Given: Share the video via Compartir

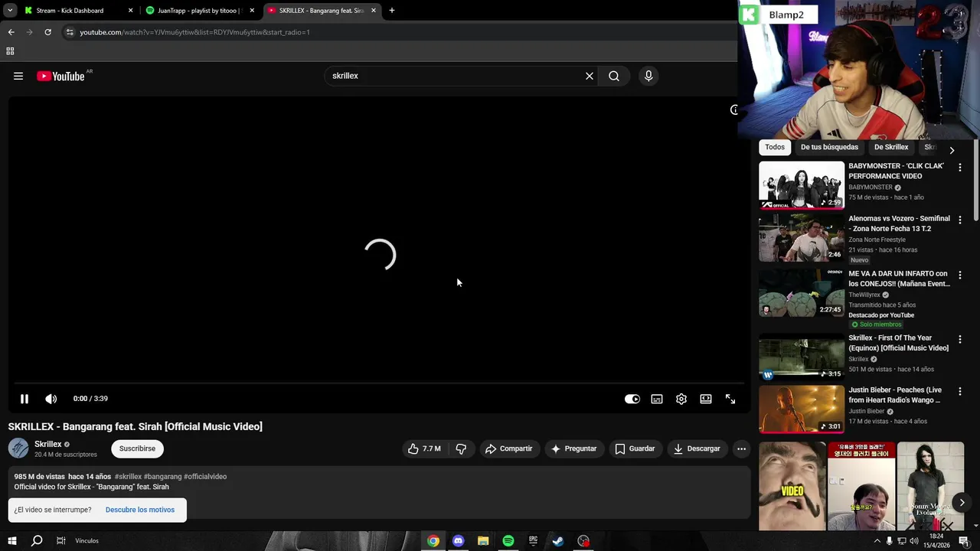Looking at the screenshot, I should 508,448.
